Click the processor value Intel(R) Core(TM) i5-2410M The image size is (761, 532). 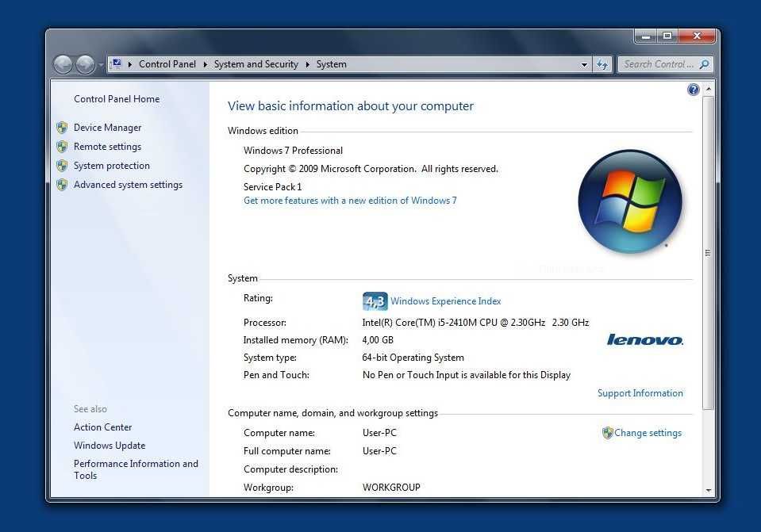pos(475,323)
